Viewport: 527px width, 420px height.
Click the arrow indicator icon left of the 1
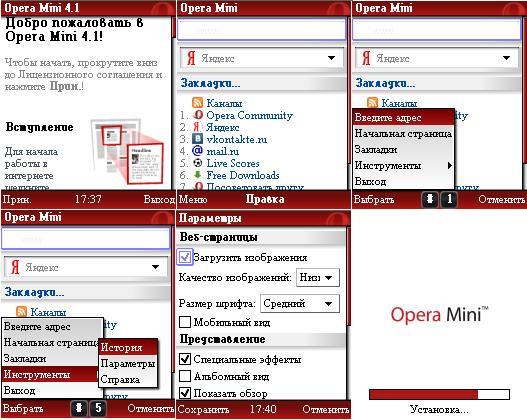(x=430, y=200)
